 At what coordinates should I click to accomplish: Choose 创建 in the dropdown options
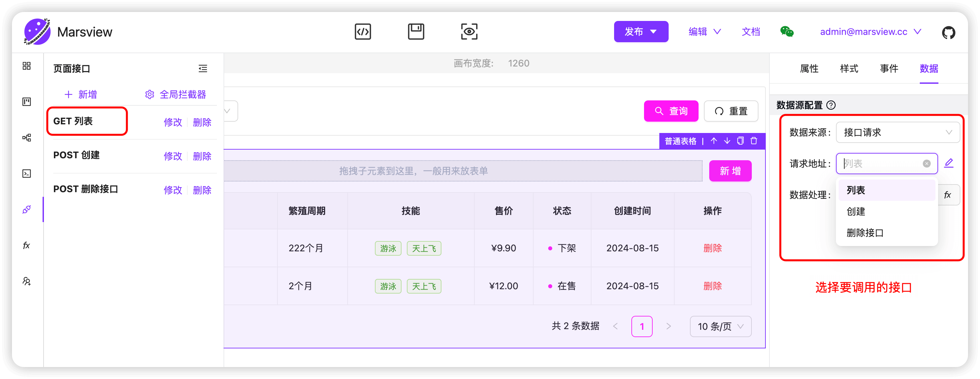click(887, 211)
